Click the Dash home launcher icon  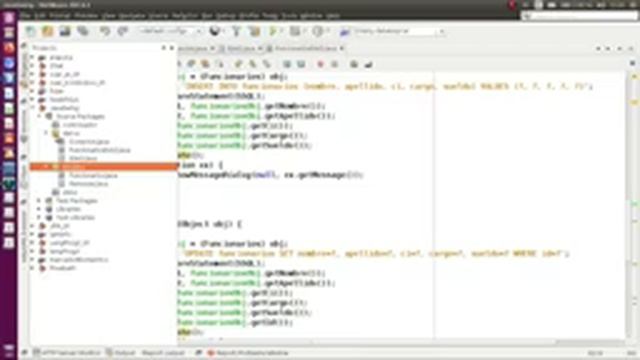[x=9, y=17]
